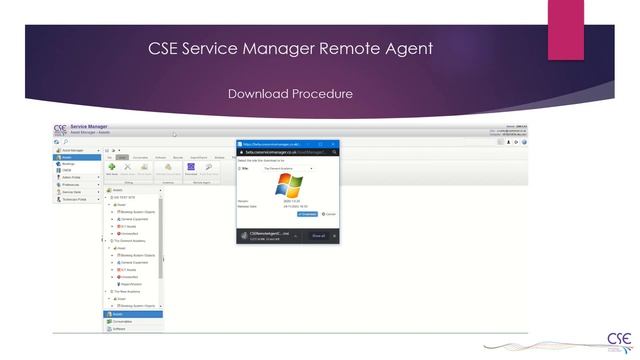Click the downloaded CSERemoteAgent file icon
Viewport: 640px width, 360px height.
244,236
